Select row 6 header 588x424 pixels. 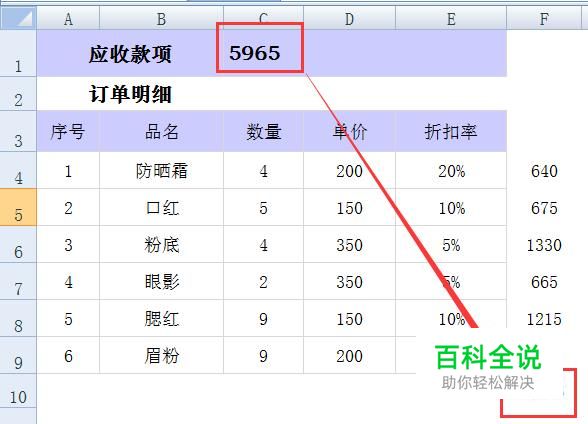point(18,244)
